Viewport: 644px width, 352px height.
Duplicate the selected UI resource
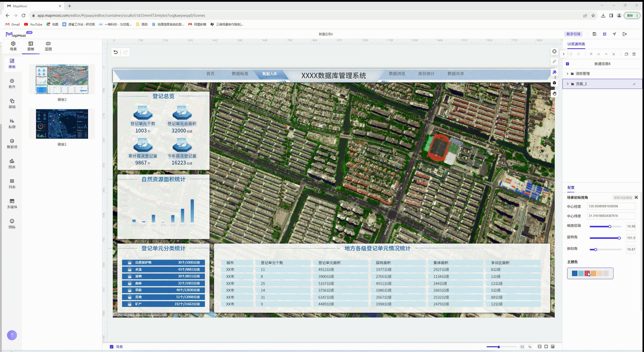[x=626, y=54]
